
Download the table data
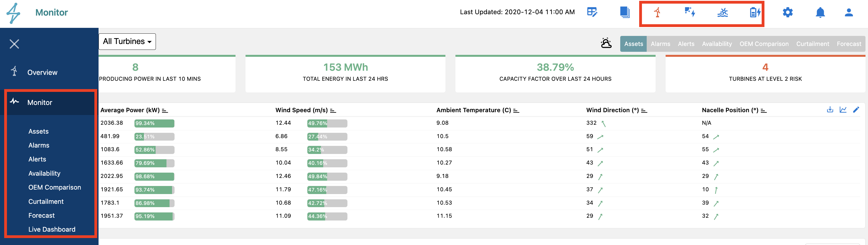click(x=830, y=109)
